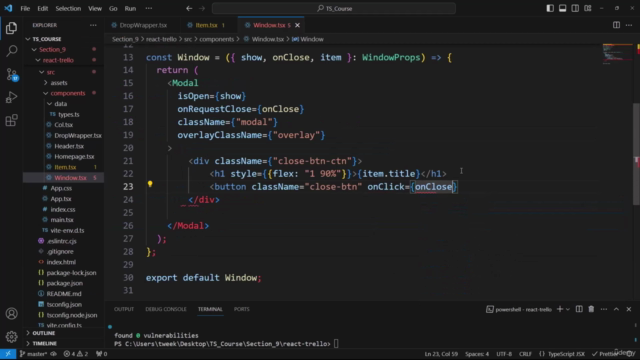640x360 pixels.
Task: Open the Run menu
Action: (130, 8)
